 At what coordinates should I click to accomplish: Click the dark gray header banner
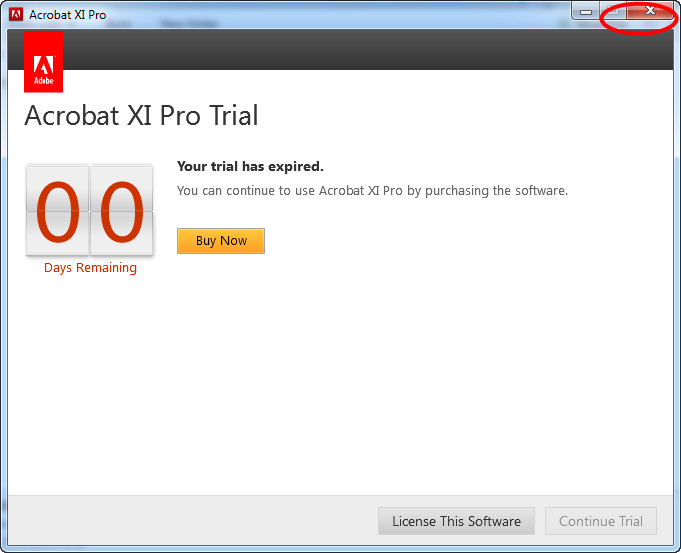pyautogui.click(x=360, y=50)
